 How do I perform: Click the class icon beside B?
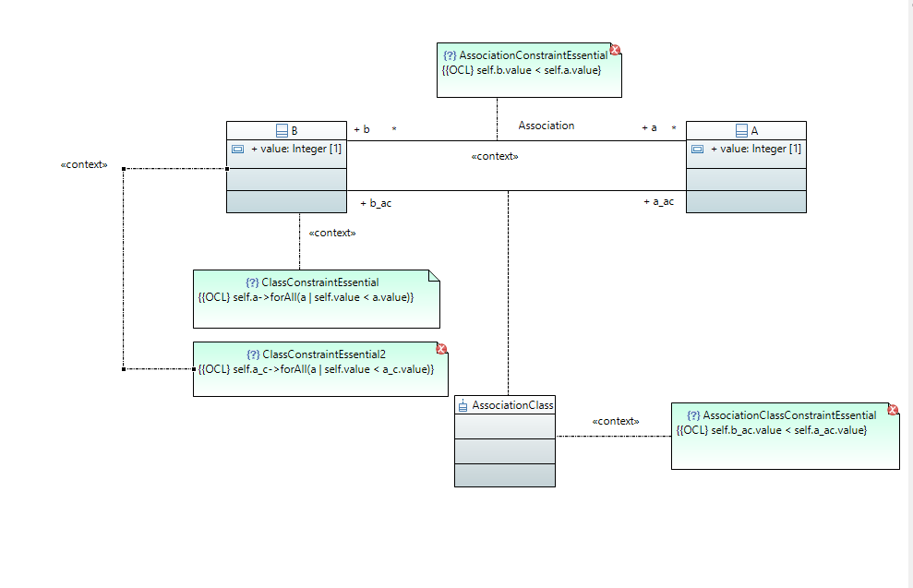click(282, 130)
